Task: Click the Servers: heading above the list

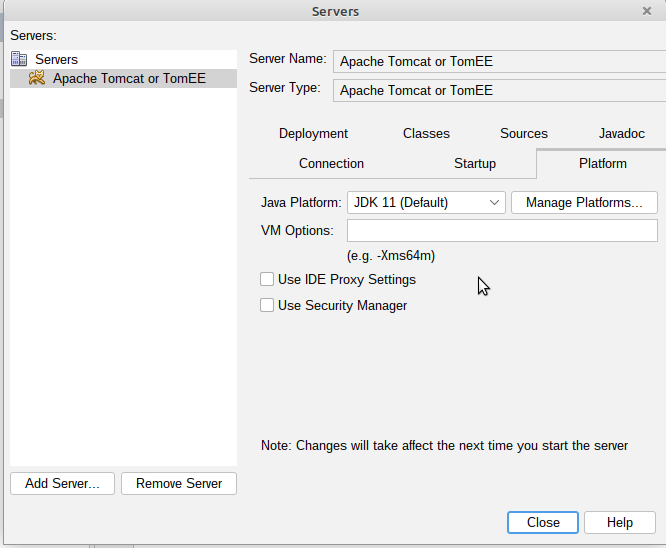Action: [x=33, y=35]
